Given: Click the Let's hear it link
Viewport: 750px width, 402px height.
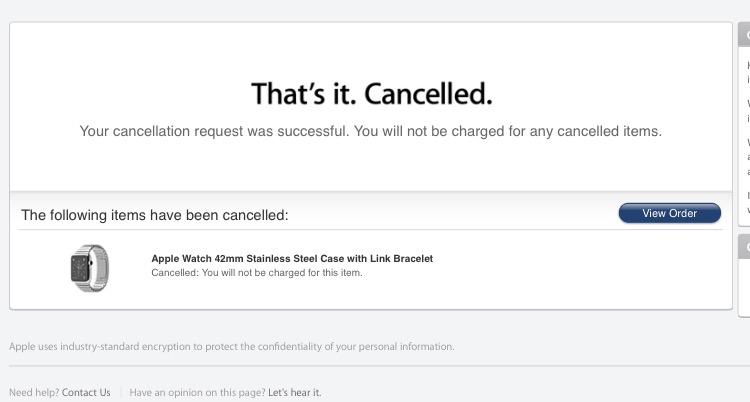Looking at the screenshot, I should (294, 393).
